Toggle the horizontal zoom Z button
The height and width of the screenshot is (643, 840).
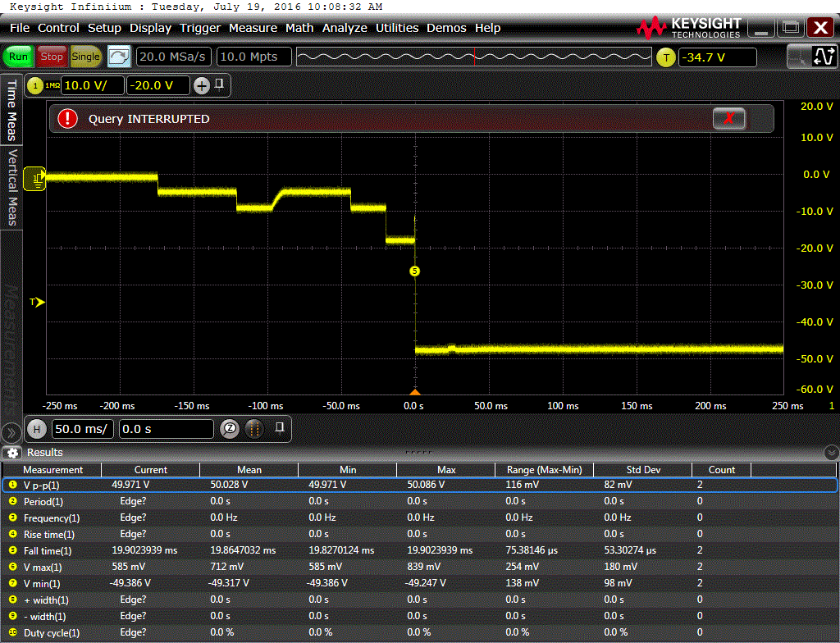(x=230, y=429)
